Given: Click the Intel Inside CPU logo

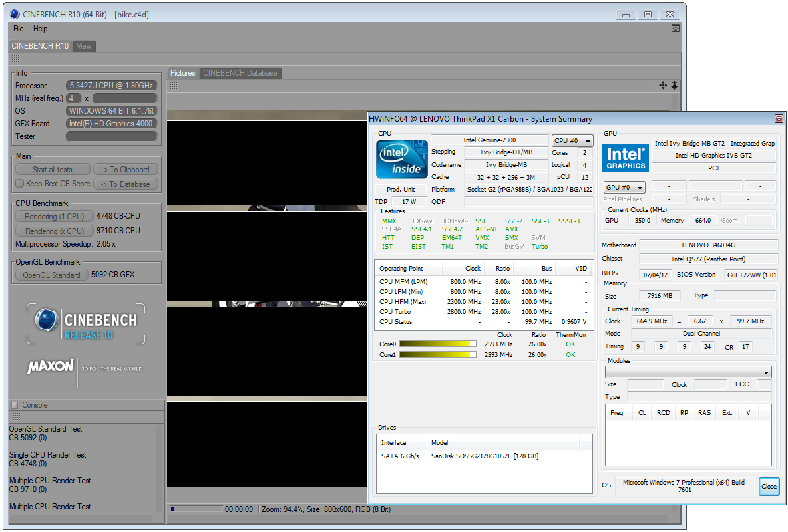Looking at the screenshot, I should coord(402,160).
